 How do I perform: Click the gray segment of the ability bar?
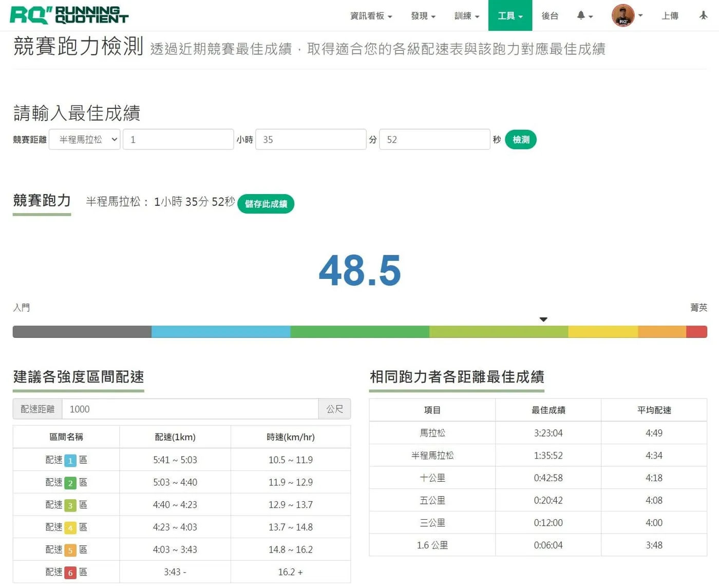[x=82, y=332]
